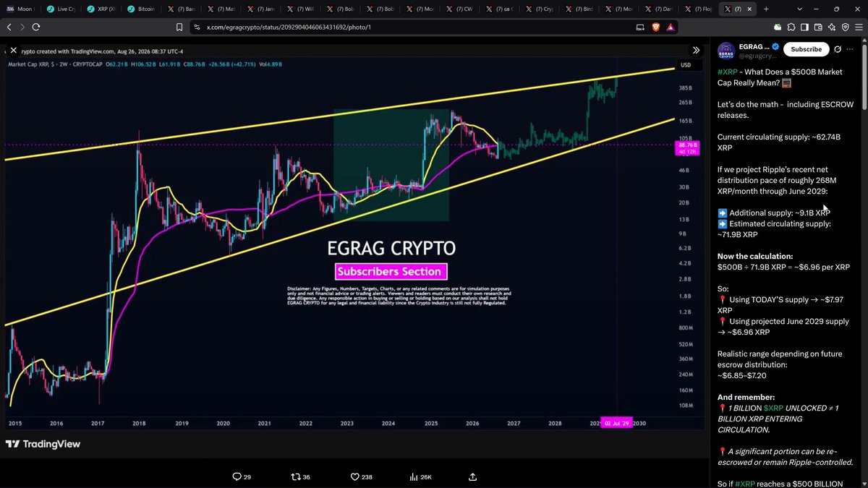
Task: Switch to the Live Cr tab
Action: (x=61, y=9)
